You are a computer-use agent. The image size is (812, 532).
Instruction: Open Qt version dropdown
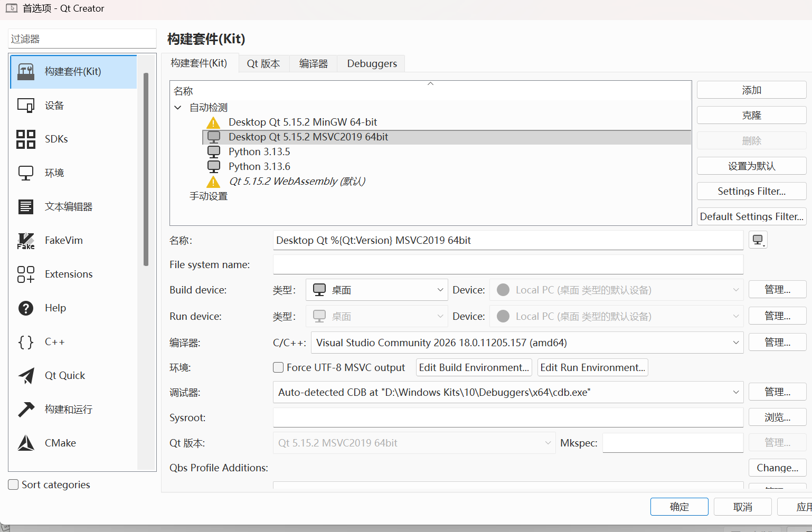[x=414, y=443]
